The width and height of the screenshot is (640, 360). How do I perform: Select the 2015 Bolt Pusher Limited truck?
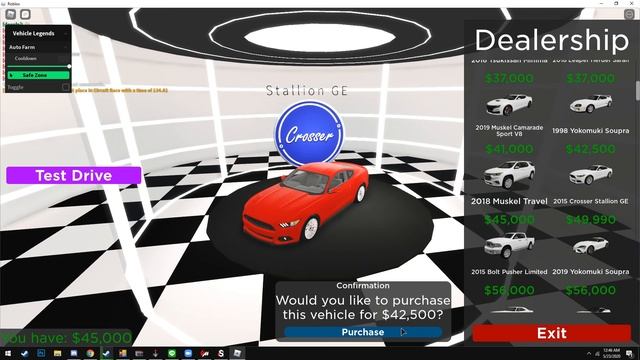(509, 245)
